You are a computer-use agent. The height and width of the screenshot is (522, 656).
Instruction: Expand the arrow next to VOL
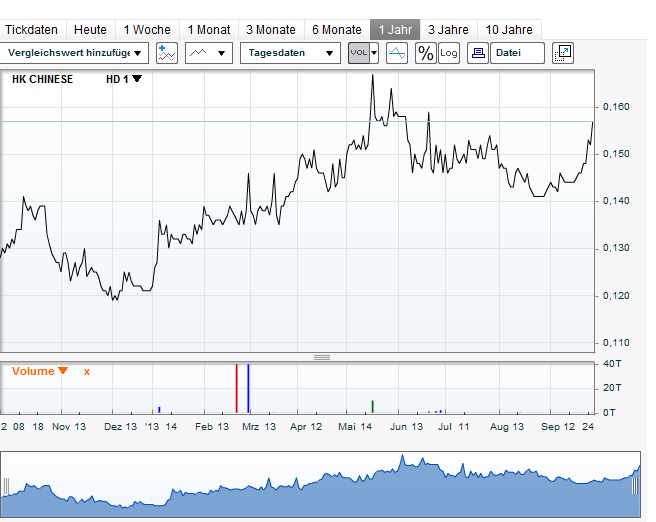coord(374,53)
